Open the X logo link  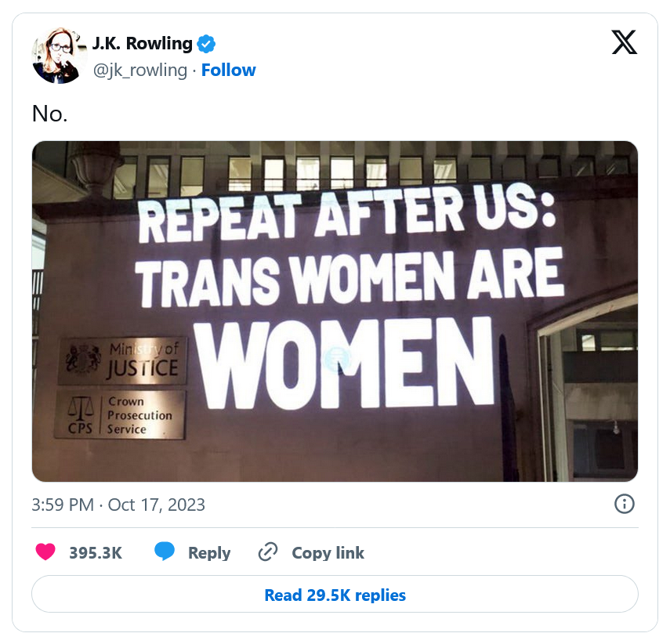tap(624, 42)
